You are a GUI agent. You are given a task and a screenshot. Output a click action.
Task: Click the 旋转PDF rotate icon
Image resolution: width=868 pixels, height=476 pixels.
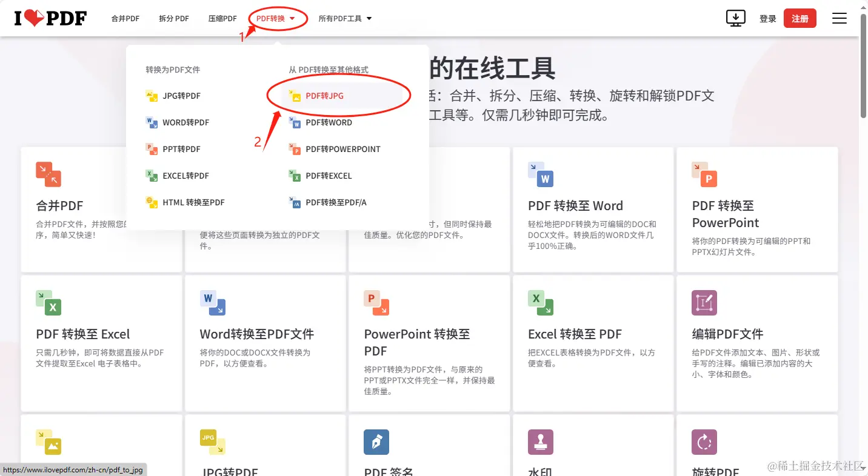704,442
